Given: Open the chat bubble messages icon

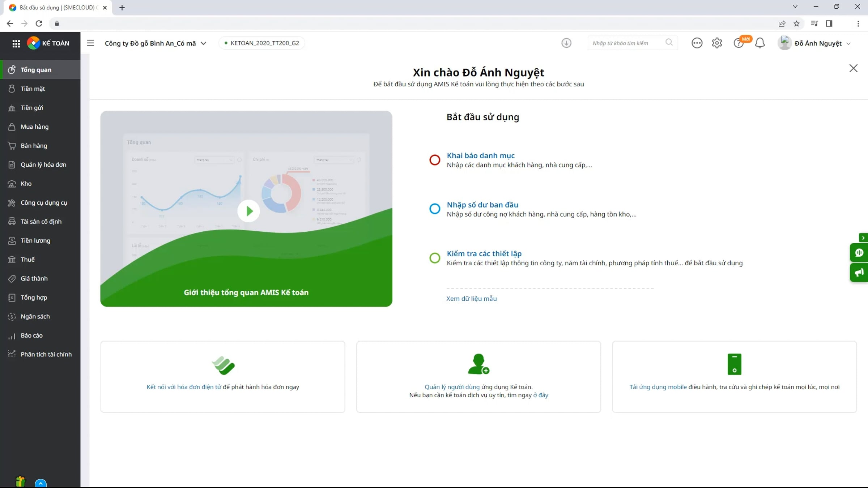Looking at the screenshot, I should pos(697,43).
